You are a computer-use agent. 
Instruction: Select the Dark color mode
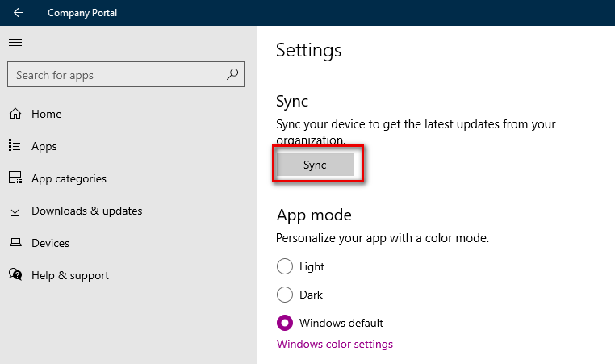point(285,295)
